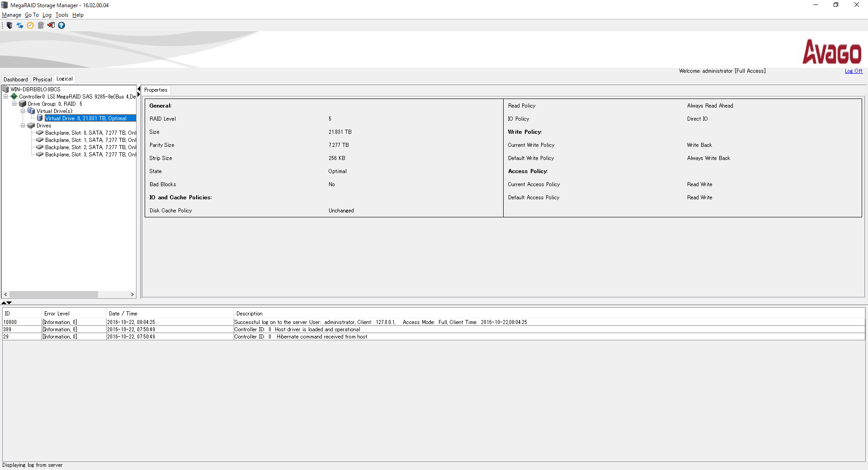The height and width of the screenshot is (470, 868).
Task: Click the Drive Group stacked disks icon
Action: coord(23,103)
